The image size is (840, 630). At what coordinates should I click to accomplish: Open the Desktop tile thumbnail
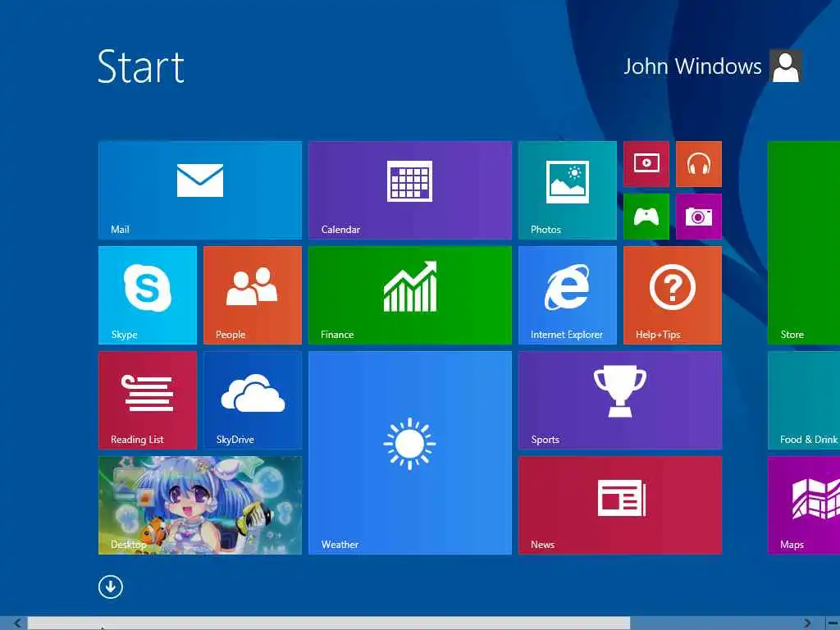pos(200,505)
